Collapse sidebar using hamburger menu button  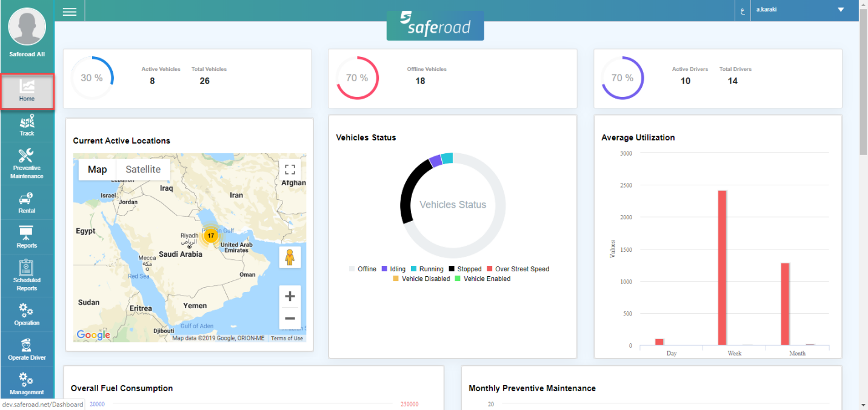[70, 12]
